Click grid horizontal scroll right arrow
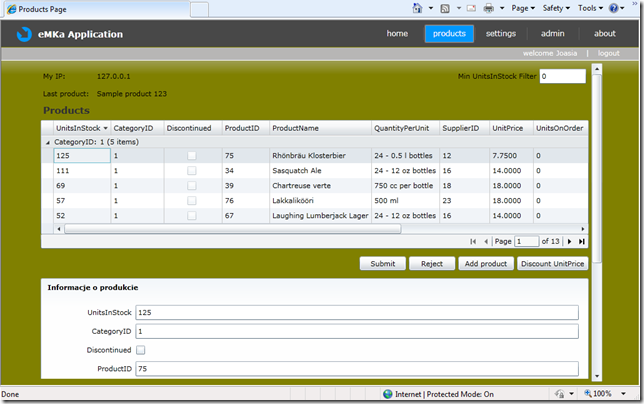The height and width of the screenshot is (404, 644). (x=582, y=229)
